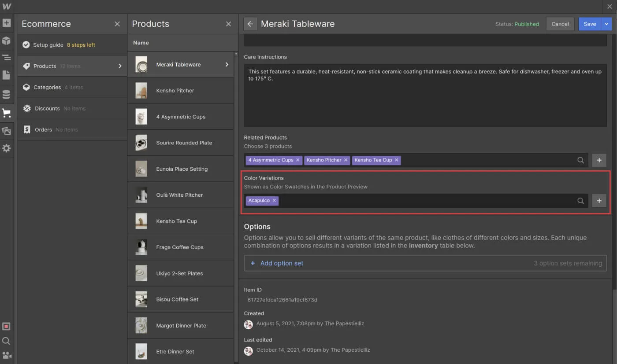Select Etre Dinner Set product row

click(x=181, y=351)
